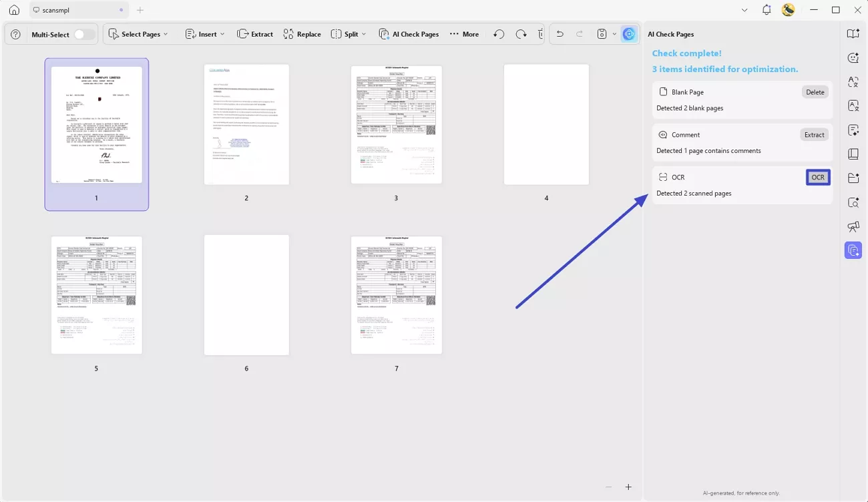Viewport: 868px width, 502px height.
Task: Click the undo arrow in the toolbar
Action: (560, 33)
